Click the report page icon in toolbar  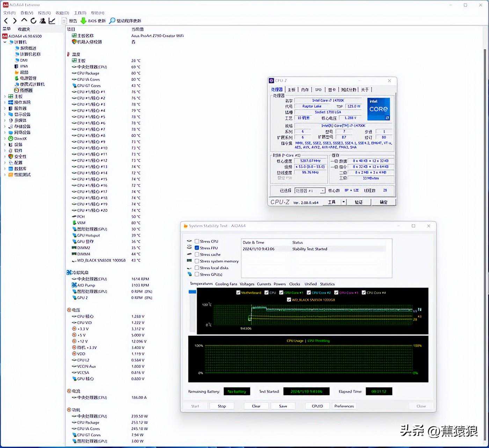pos(64,21)
